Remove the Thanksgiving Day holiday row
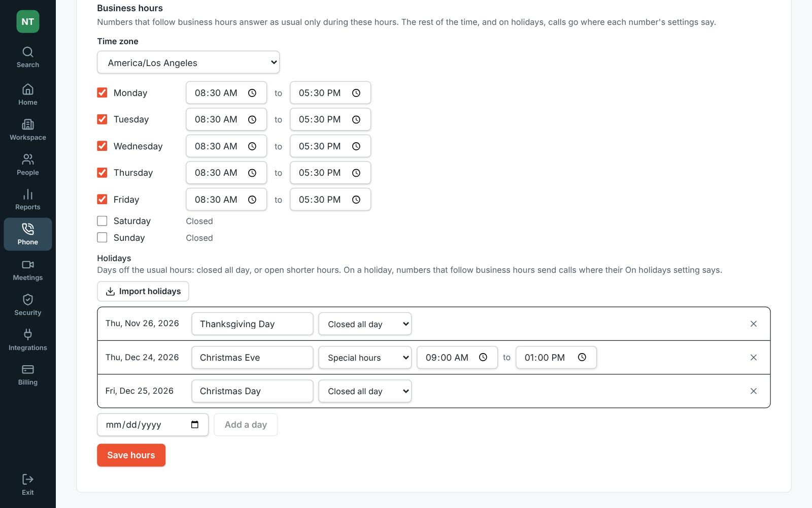This screenshot has width=812, height=508. coord(754,324)
